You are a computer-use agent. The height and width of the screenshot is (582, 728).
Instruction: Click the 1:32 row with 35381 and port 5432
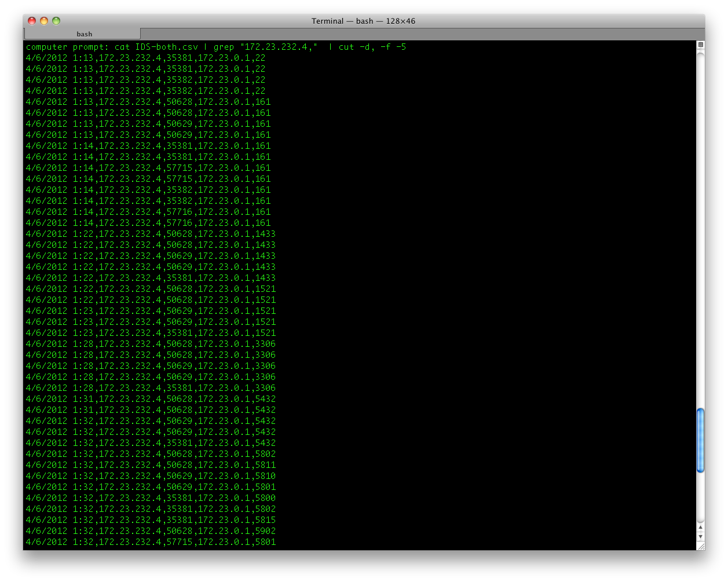pyautogui.click(x=151, y=443)
